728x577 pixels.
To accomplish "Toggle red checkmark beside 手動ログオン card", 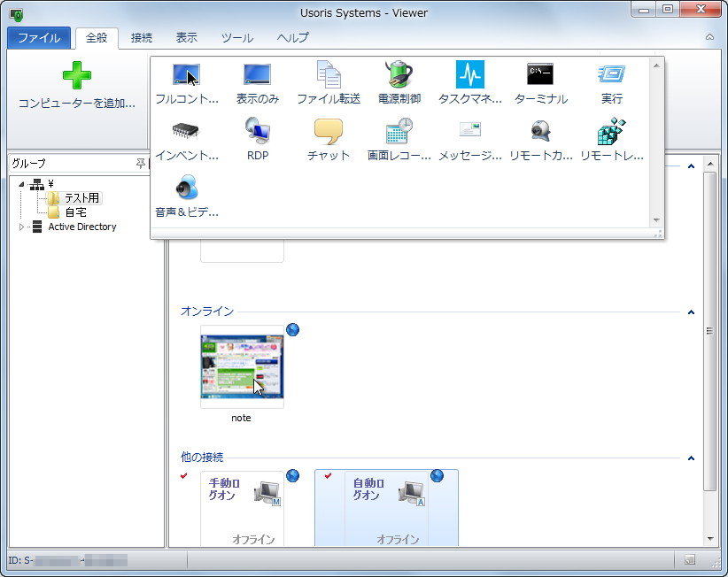I will coord(184,476).
